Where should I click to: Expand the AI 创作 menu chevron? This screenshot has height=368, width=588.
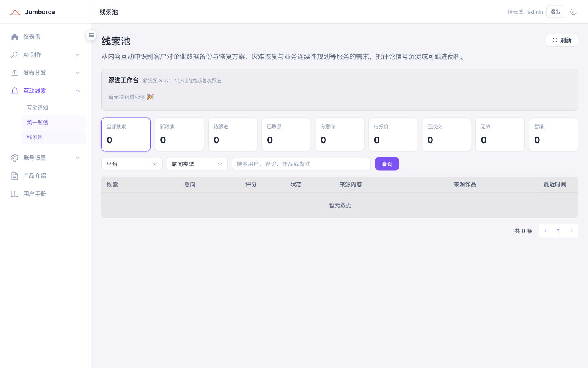pos(78,55)
